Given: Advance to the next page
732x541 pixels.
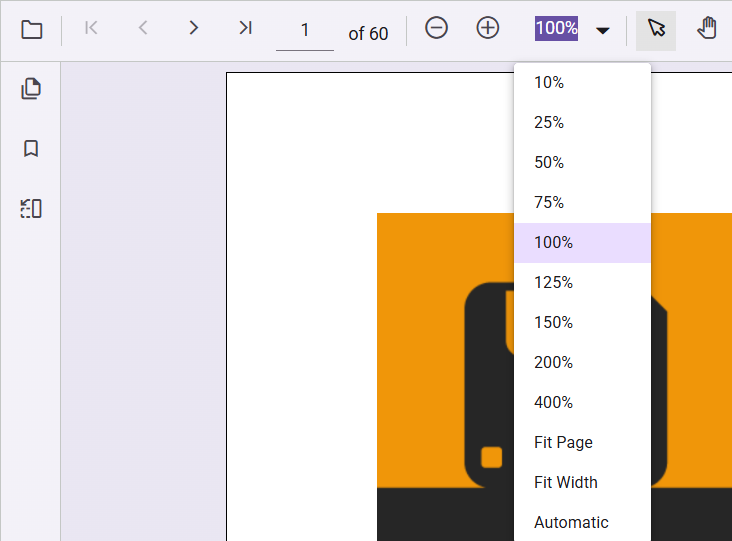Looking at the screenshot, I should pyautogui.click(x=194, y=29).
